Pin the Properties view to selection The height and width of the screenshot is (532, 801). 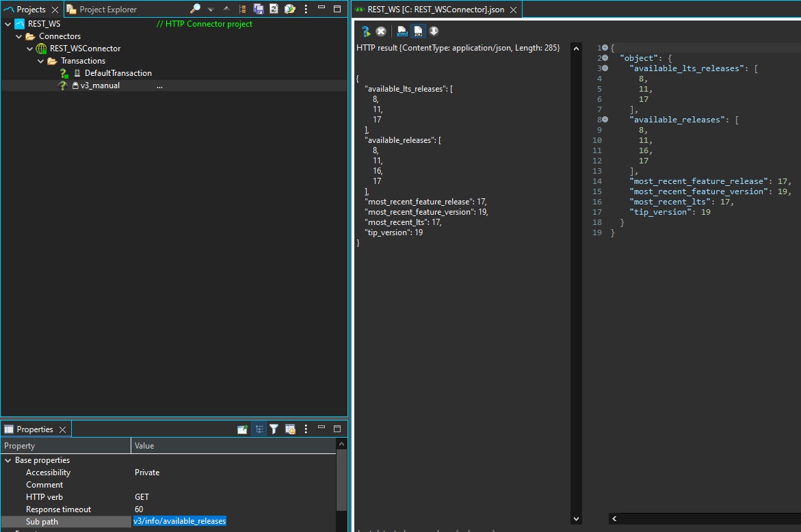[x=242, y=429]
